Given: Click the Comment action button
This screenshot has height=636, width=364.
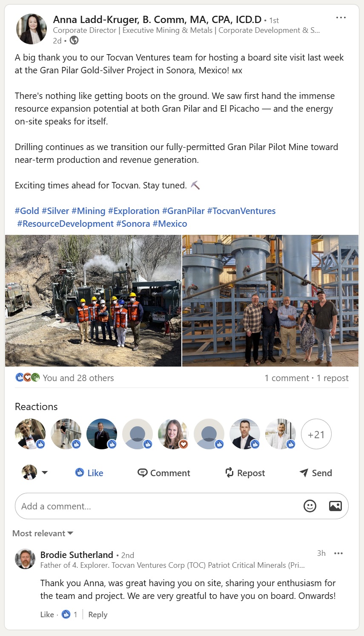Looking at the screenshot, I should [x=164, y=473].
